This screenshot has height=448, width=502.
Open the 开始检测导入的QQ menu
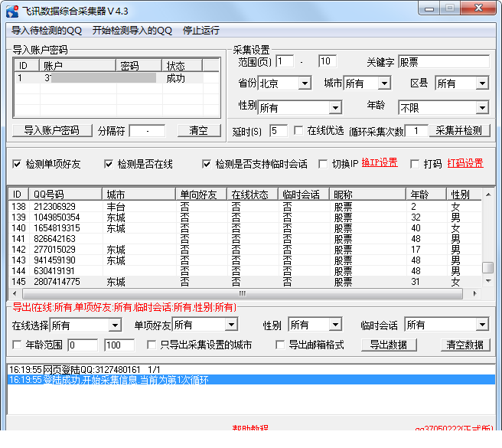(x=132, y=31)
